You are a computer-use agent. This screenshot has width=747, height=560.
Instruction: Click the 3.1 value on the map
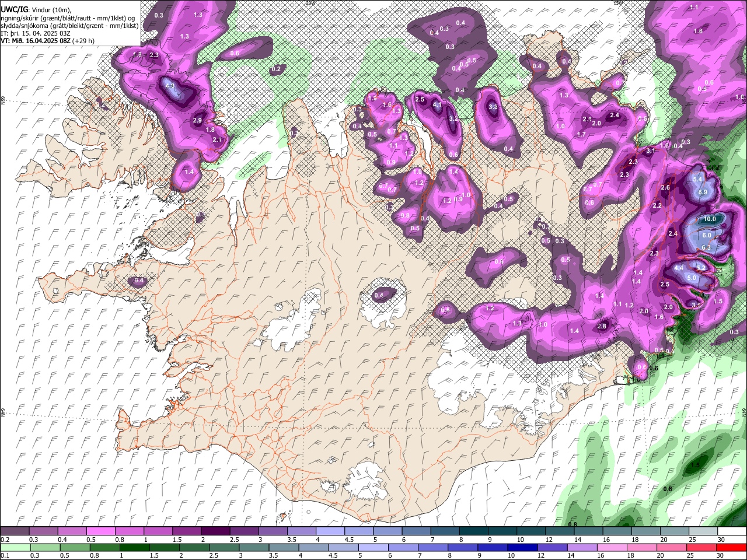click(x=651, y=151)
